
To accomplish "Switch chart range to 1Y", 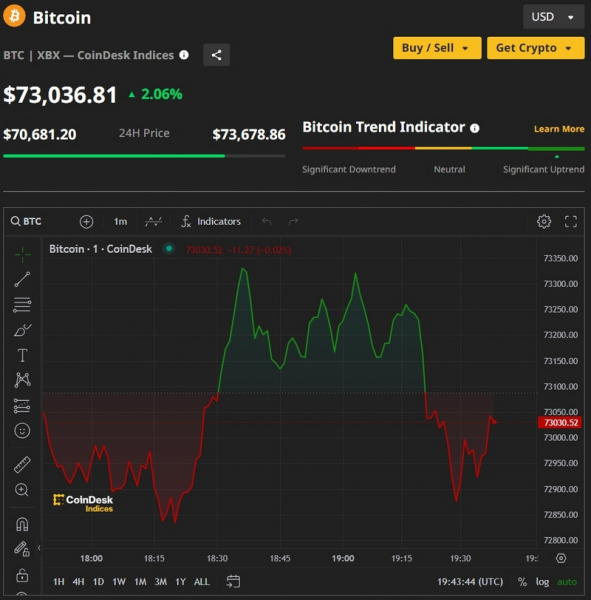I will pyautogui.click(x=180, y=582).
